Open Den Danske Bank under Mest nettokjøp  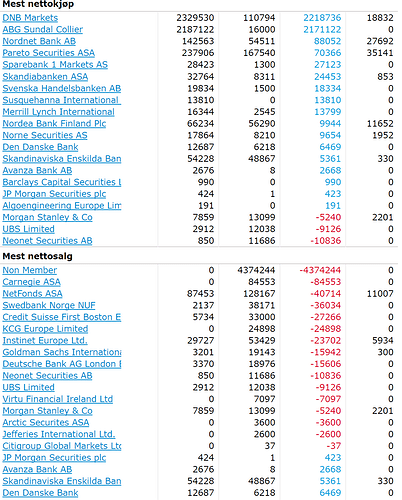click(x=40, y=147)
